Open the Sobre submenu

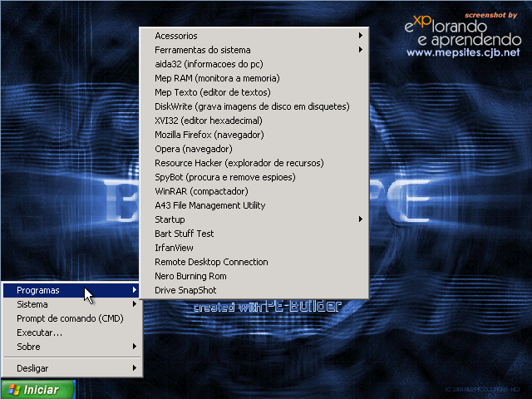point(72,347)
